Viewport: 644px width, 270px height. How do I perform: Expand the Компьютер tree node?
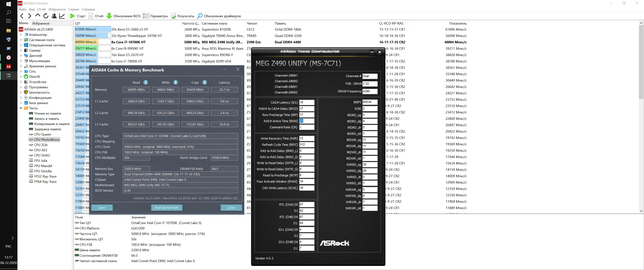click(21, 35)
